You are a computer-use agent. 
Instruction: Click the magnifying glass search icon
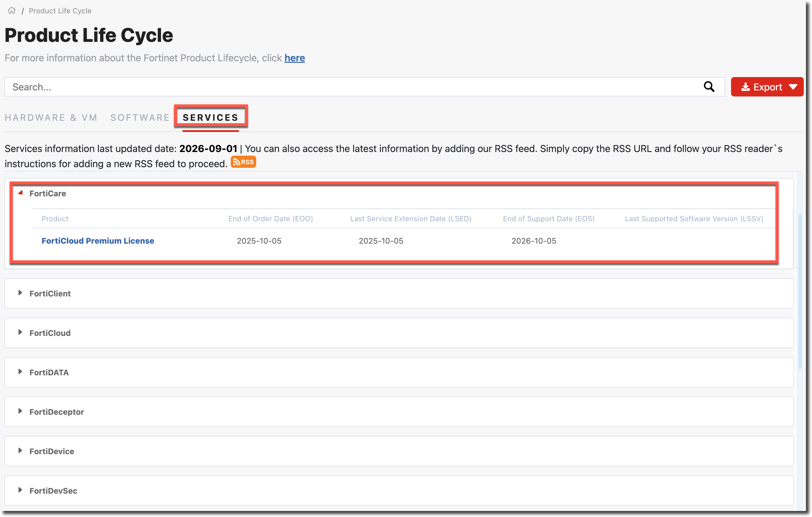click(x=709, y=87)
